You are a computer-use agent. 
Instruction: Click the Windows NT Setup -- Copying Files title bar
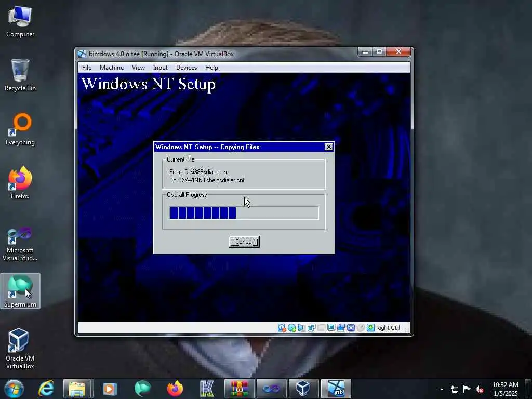point(244,147)
